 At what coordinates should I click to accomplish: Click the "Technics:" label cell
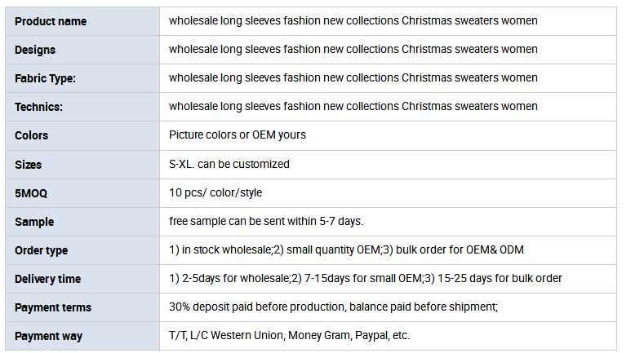(x=38, y=107)
